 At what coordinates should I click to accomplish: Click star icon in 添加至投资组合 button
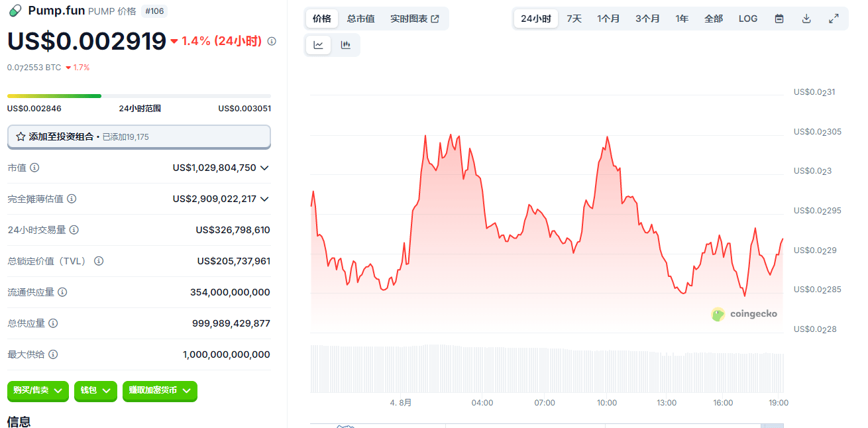[x=21, y=136]
